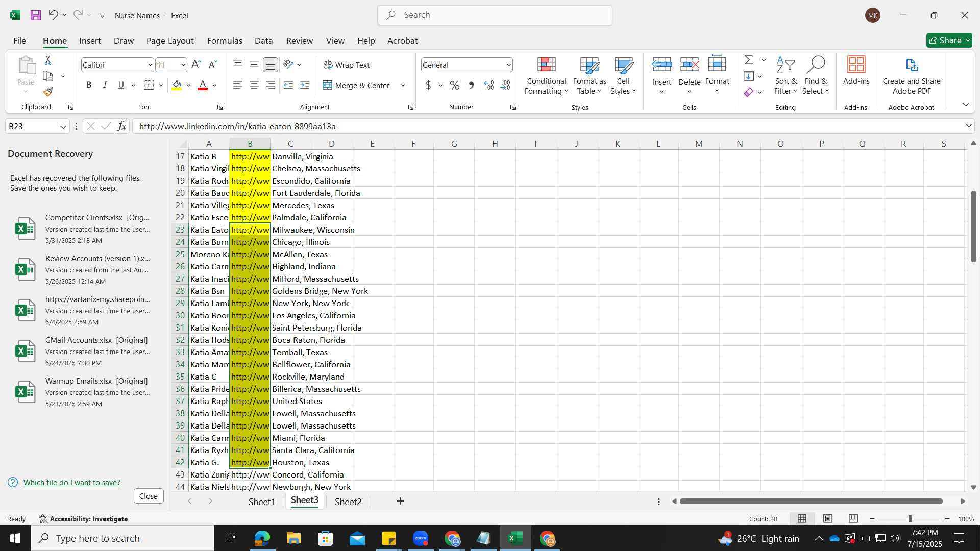Toggle Wrap Text
The image size is (980, 551).
coord(347,65)
